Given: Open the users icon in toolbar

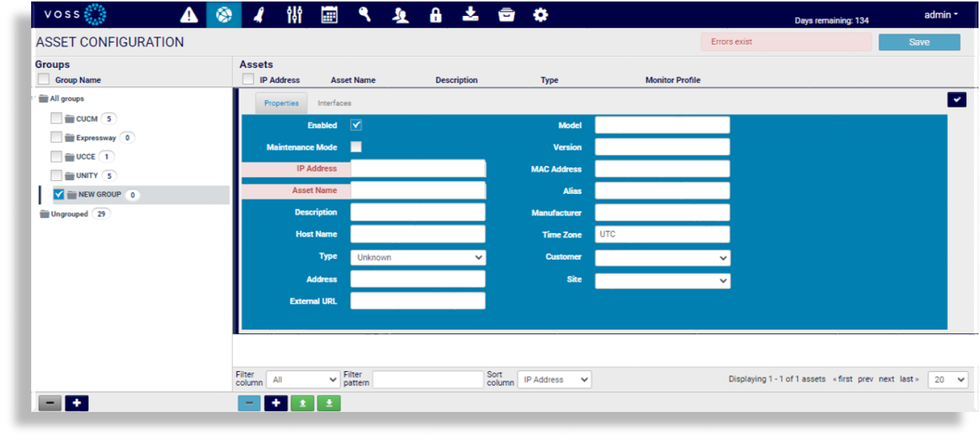Looking at the screenshot, I should point(400,15).
